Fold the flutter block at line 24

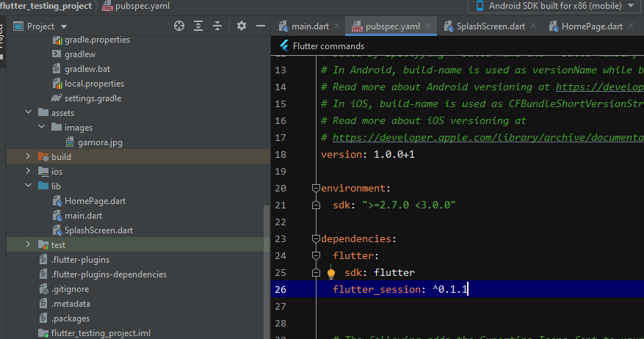click(x=316, y=255)
